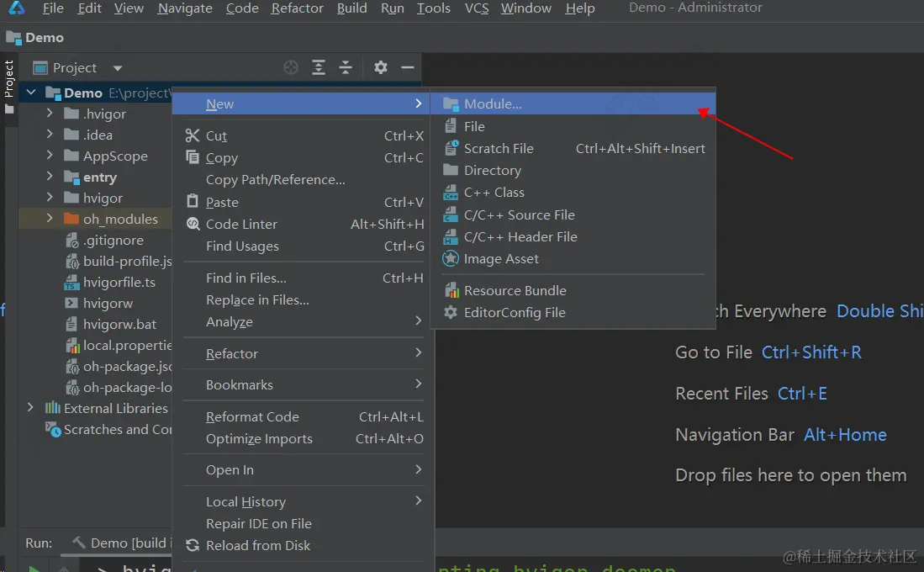Open the Refactor menu in menu bar
The height and width of the screenshot is (572, 924).
pyautogui.click(x=297, y=8)
